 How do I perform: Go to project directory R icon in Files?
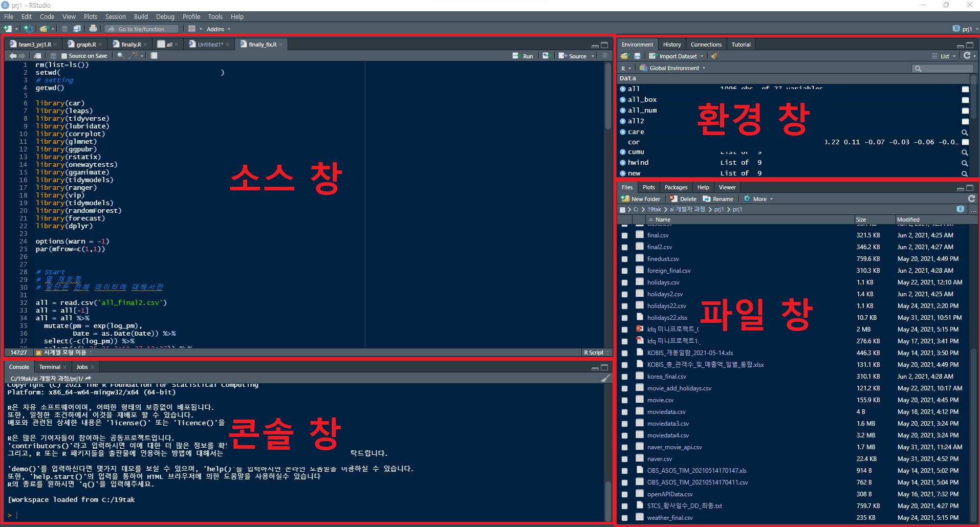(960, 209)
